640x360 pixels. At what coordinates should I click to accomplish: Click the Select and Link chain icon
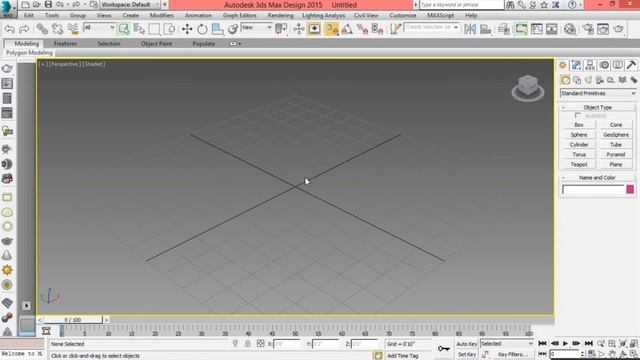42,29
